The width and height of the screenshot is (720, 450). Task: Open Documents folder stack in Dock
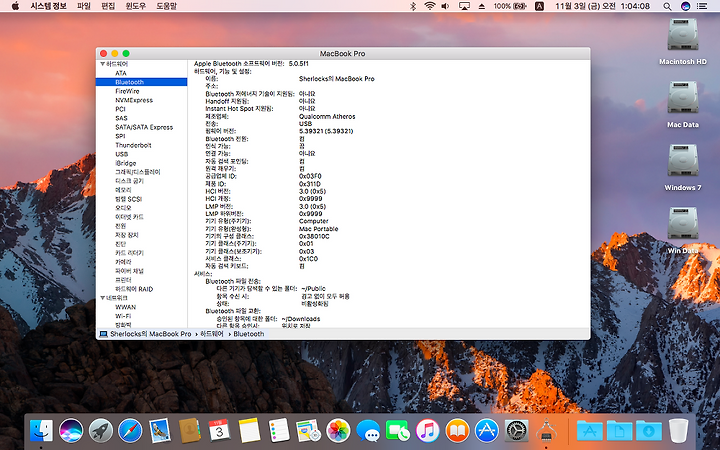(619, 431)
